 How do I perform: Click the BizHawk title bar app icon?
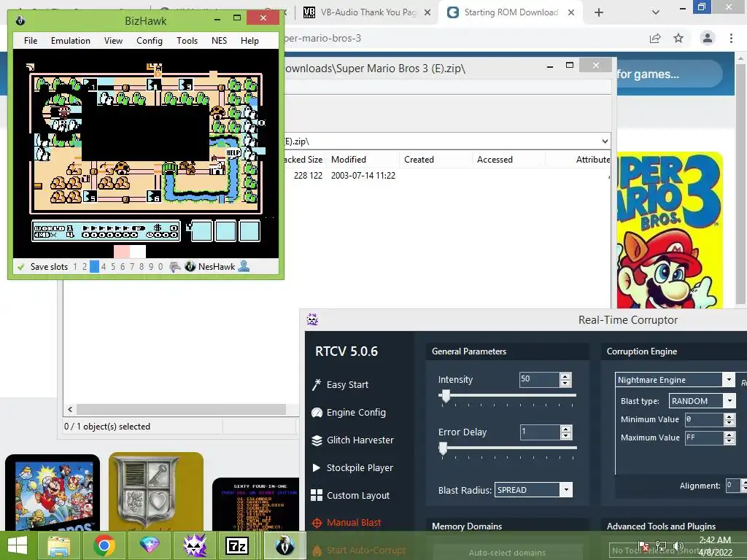[x=20, y=20]
